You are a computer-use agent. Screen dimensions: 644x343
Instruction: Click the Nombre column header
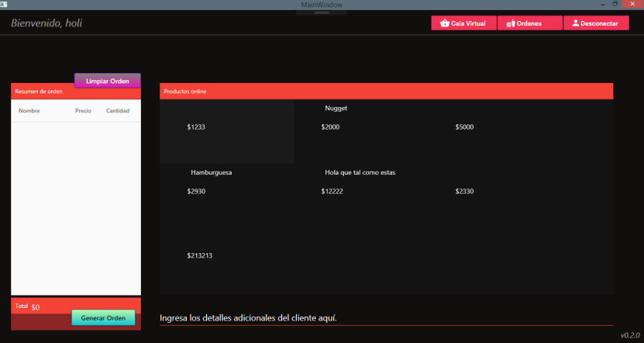29,111
